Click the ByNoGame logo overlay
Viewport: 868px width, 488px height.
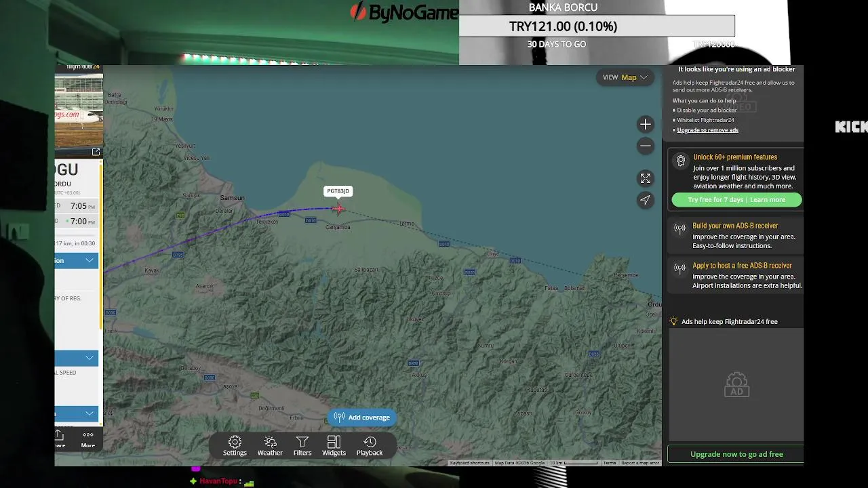pos(404,12)
